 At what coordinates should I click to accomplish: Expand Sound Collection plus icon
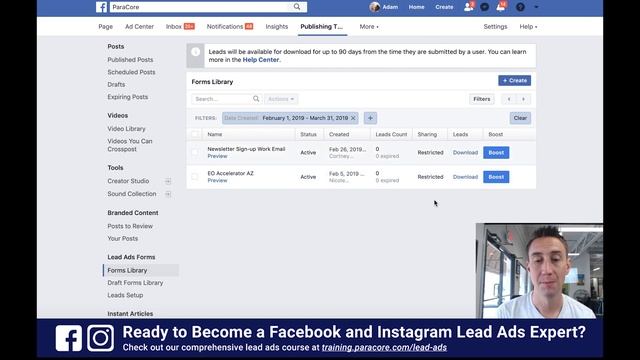pos(168,194)
